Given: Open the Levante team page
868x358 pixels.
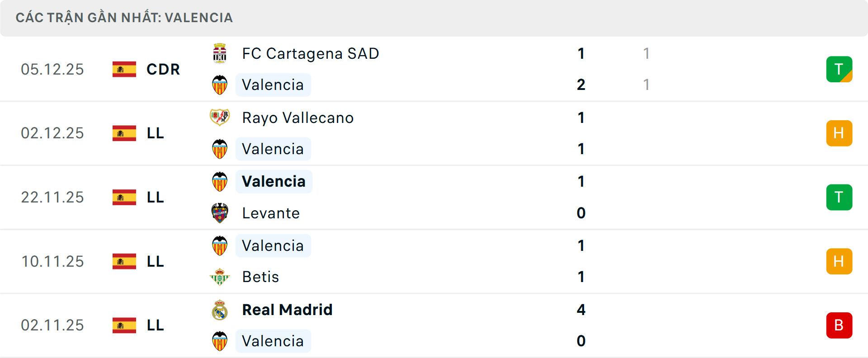Looking at the screenshot, I should click(x=271, y=213).
